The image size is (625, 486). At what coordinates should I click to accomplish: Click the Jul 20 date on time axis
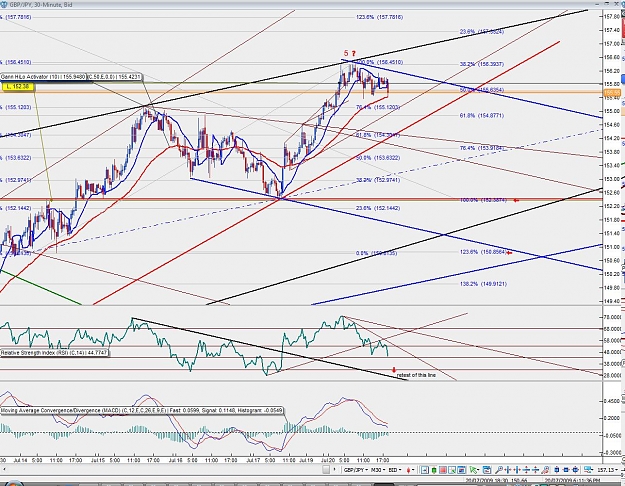click(328, 460)
